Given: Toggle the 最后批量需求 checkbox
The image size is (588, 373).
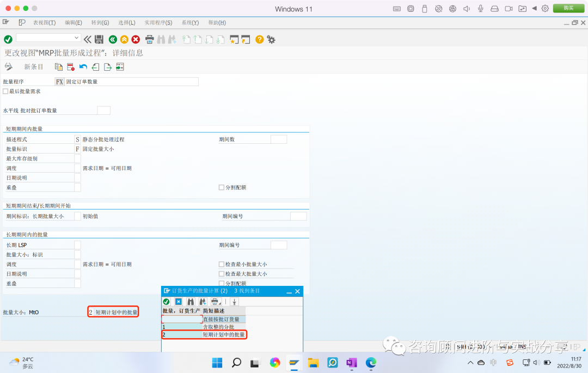Looking at the screenshot, I should pos(5,91).
